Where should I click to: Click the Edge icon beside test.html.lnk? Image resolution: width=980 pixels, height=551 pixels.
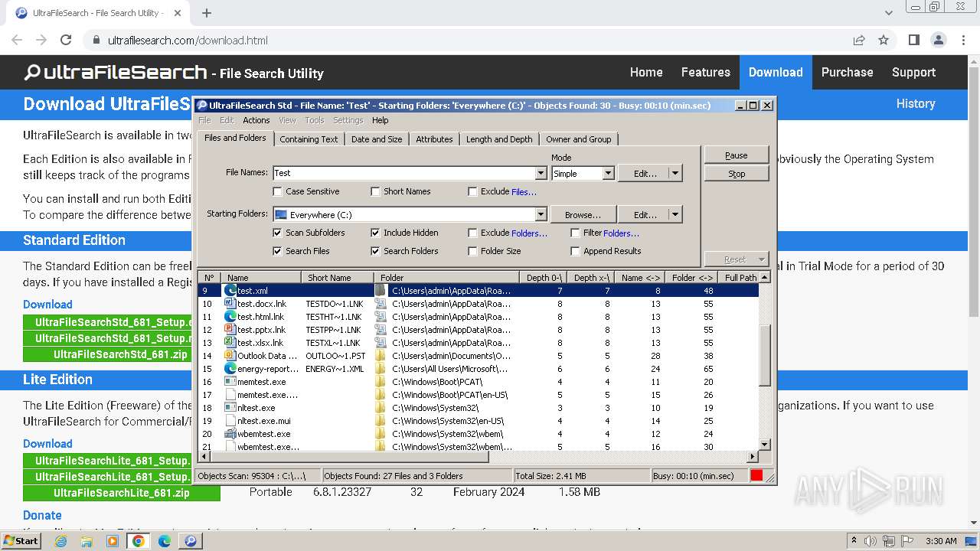coord(230,317)
